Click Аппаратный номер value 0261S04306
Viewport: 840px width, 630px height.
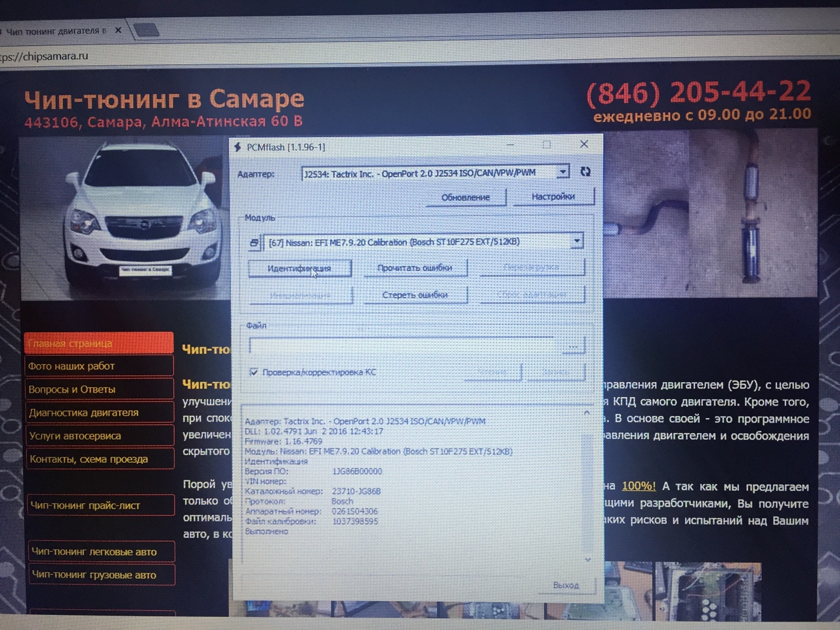point(354,511)
